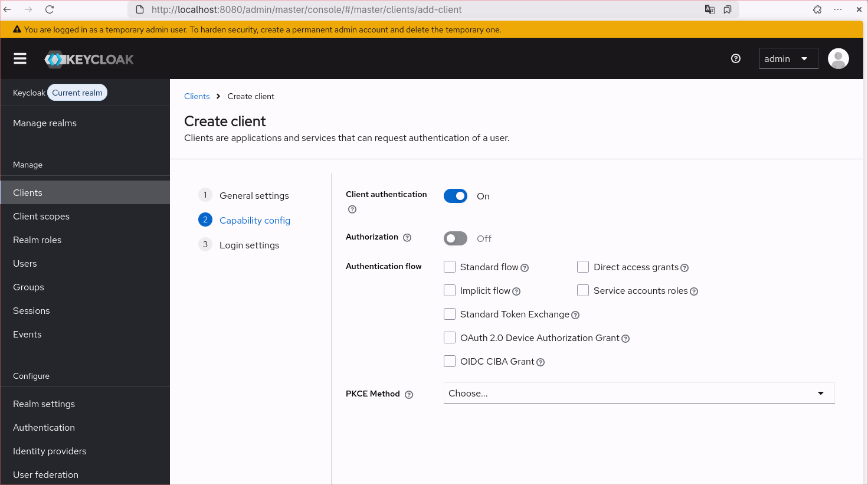The height and width of the screenshot is (485, 868).
Task: Open Manage realms in the sidebar
Action: (x=85, y=123)
